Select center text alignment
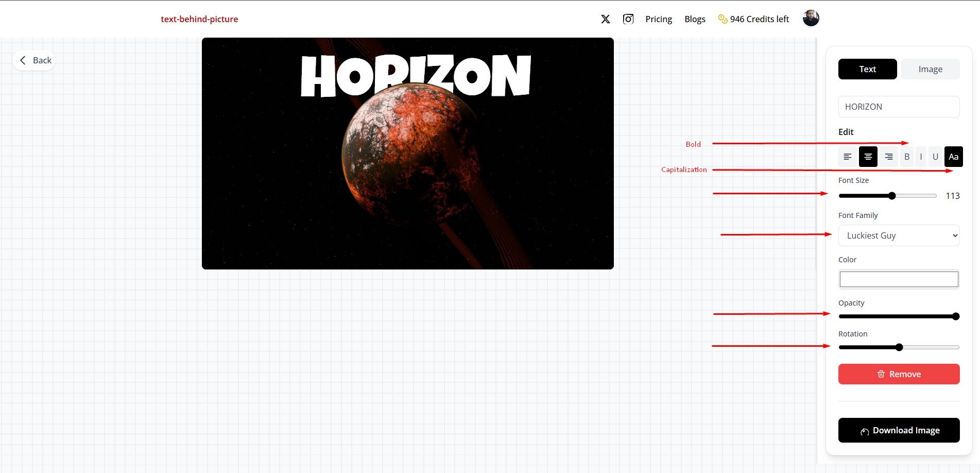 click(868, 157)
